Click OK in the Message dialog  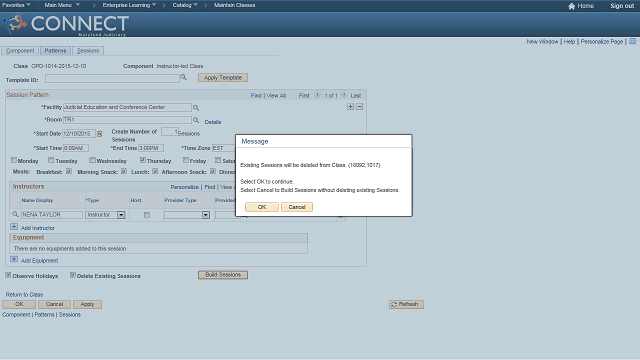[262, 207]
